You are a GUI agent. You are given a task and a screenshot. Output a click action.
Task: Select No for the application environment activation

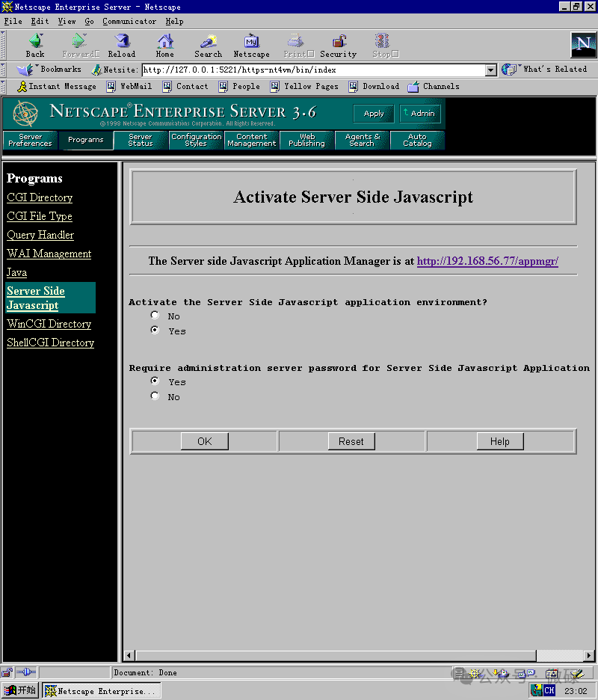click(155, 315)
